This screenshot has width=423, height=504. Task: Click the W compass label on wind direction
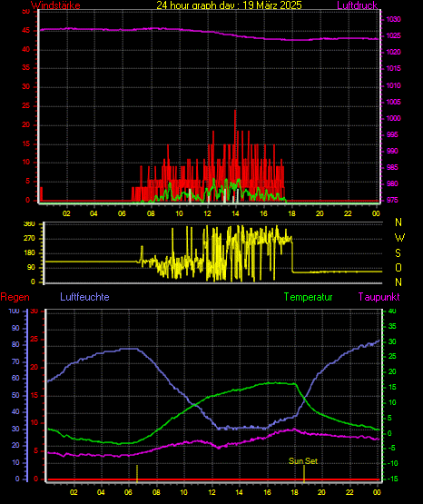coord(398,238)
